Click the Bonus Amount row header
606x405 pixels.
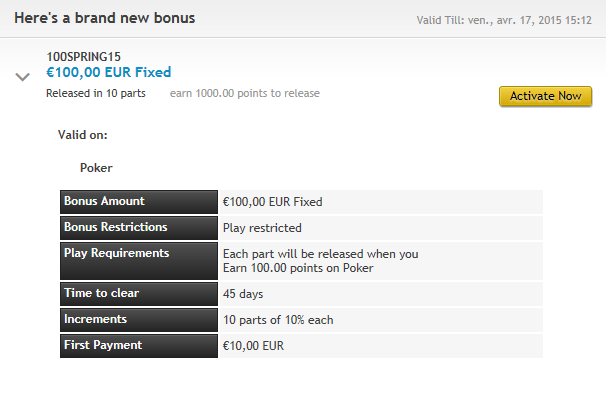pyautogui.click(x=138, y=202)
